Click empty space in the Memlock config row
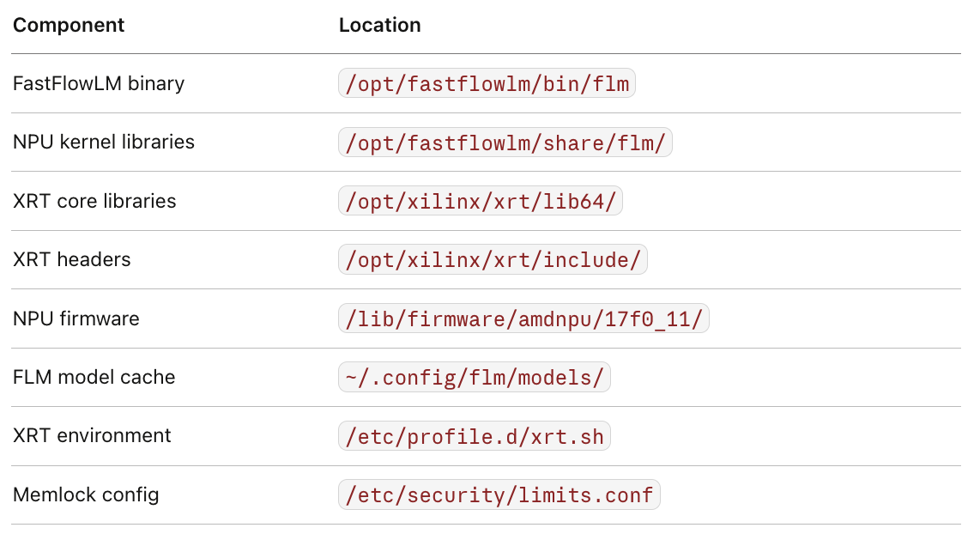This screenshot has height=546, width=980. click(810, 494)
